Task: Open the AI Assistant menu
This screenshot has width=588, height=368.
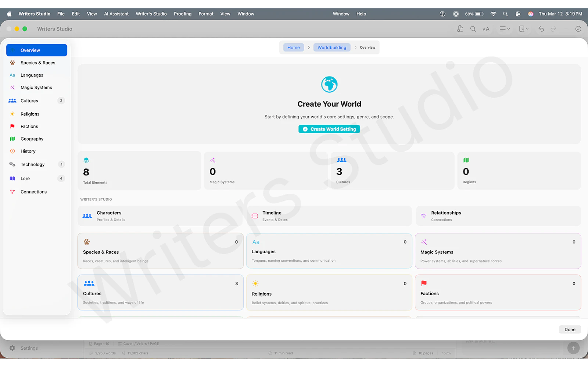Action: point(116,14)
